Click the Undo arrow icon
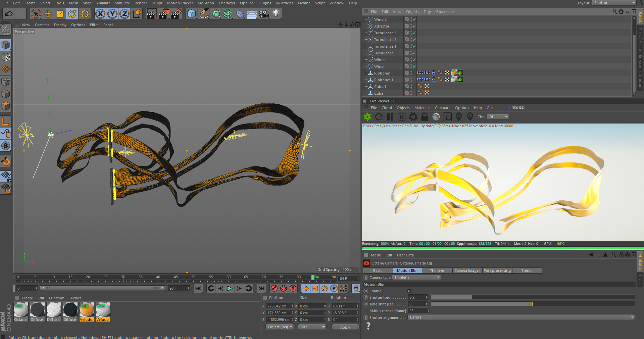This screenshot has width=644, height=339. [x=9, y=14]
